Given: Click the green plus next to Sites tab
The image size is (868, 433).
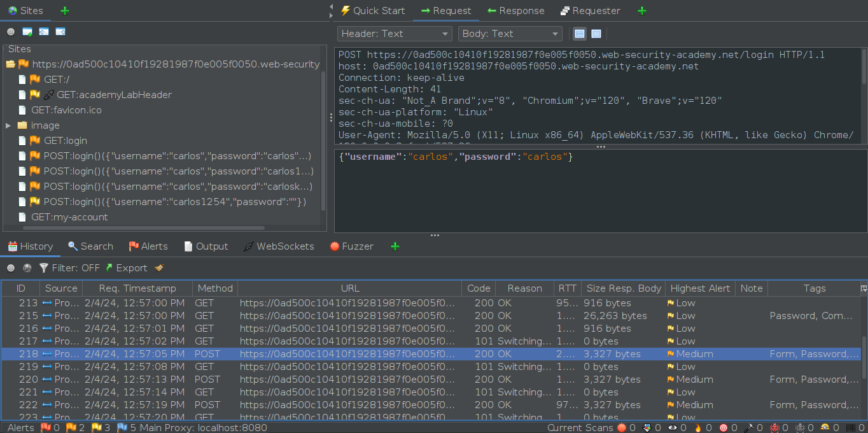Looking at the screenshot, I should pyautogui.click(x=64, y=11).
